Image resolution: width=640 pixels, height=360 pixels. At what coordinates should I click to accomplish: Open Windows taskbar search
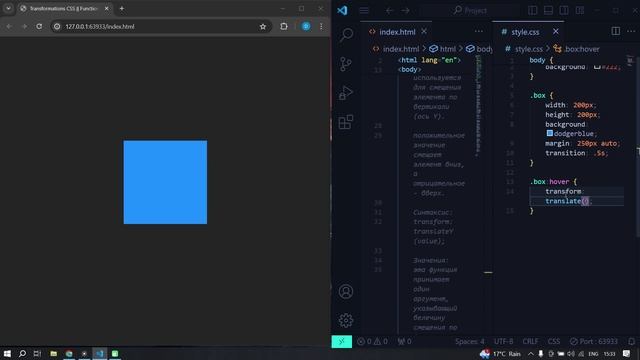click(22, 353)
